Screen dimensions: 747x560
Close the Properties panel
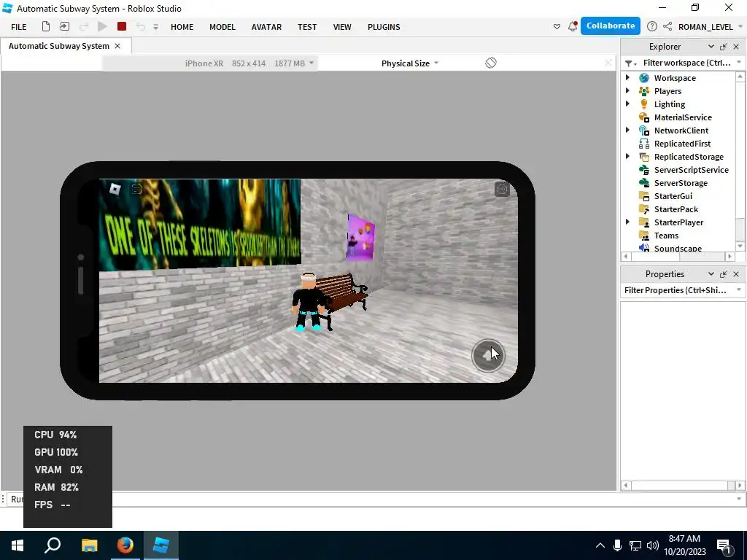pyautogui.click(x=736, y=274)
